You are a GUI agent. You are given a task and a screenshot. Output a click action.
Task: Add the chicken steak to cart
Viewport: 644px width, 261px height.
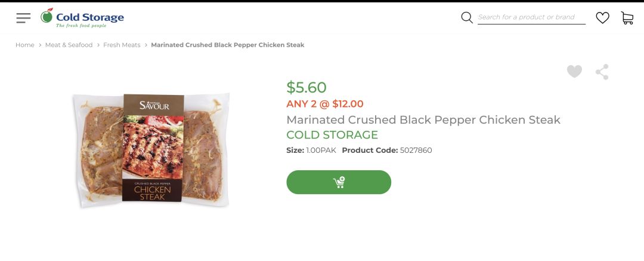(x=339, y=182)
